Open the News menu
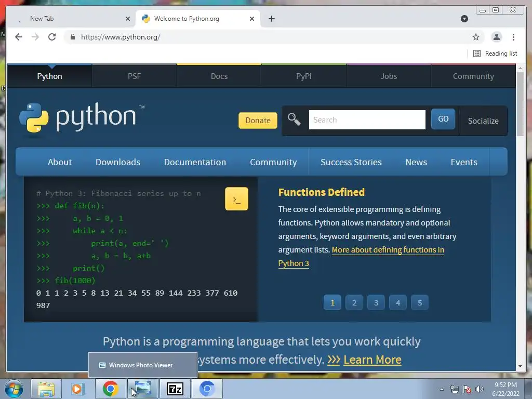Viewport: 532px width, 399px height. 416,162
